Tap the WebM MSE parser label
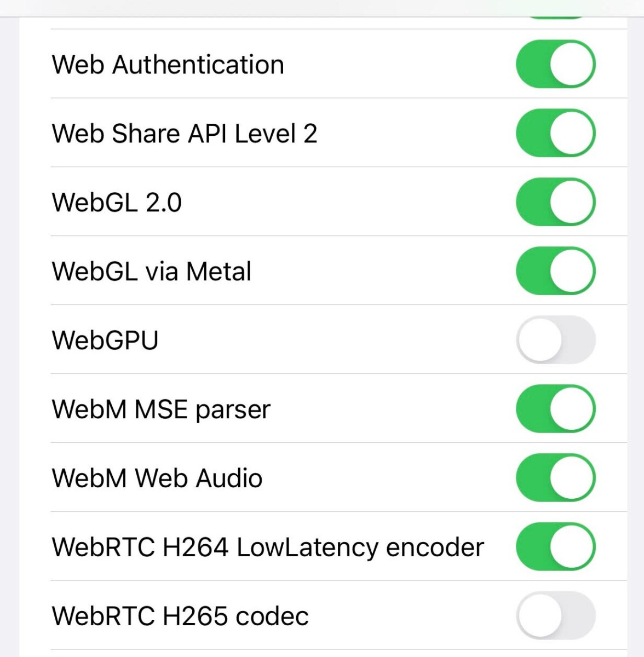 coord(161,410)
